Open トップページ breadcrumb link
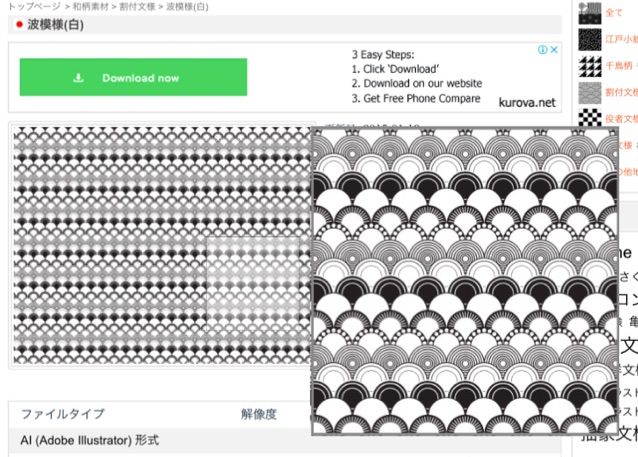Viewport: 638px width, 457px height. tap(34, 6)
